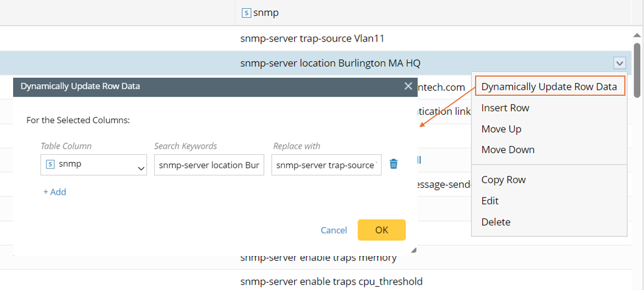This screenshot has width=644, height=290.
Task: Choose Edit from the row menu
Action: [x=490, y=201]
